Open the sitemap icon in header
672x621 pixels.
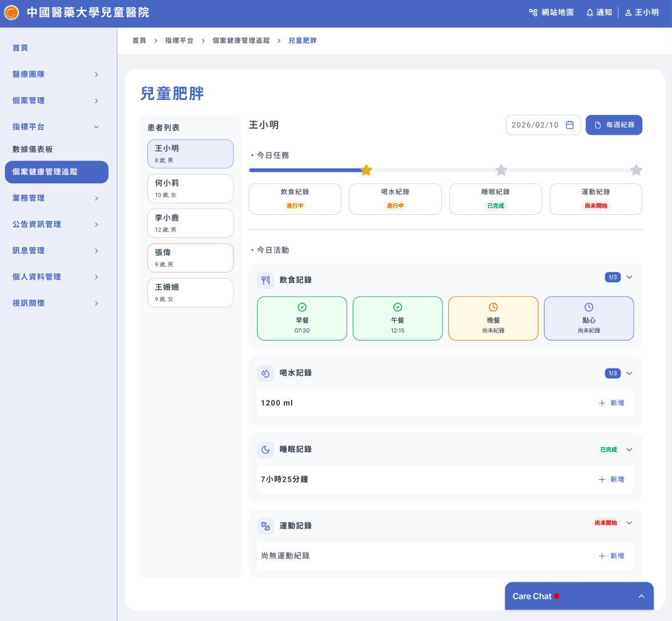click(x=533, y=13)
